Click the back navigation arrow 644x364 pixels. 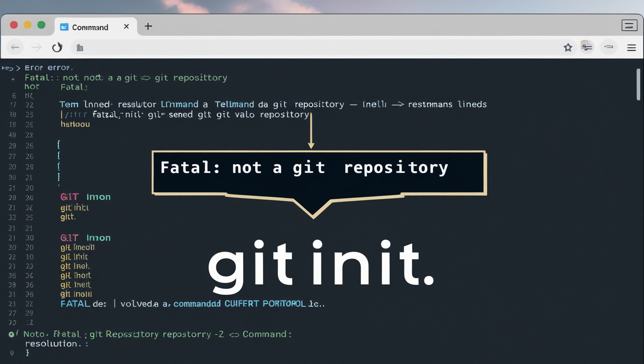(15, 47)
